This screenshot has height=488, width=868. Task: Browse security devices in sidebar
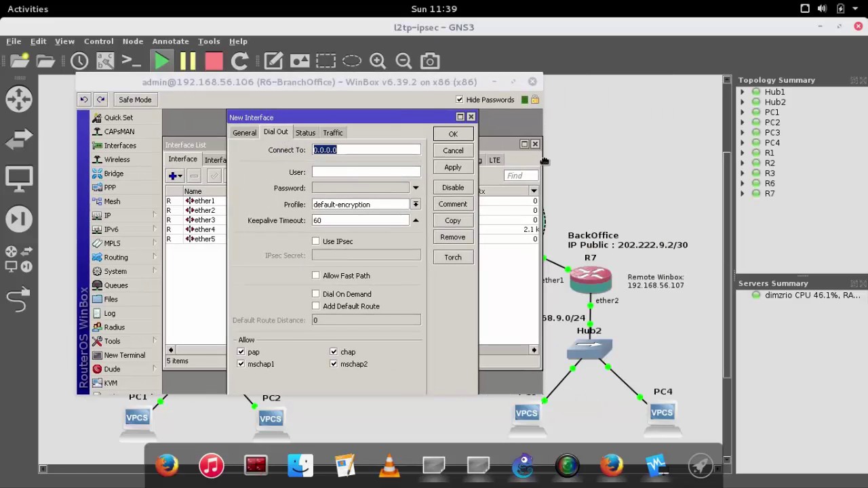(19, 219)
